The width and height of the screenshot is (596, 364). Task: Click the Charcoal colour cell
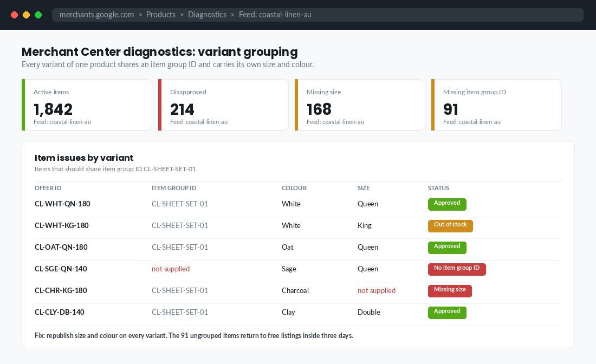click(x=295, y=291)
